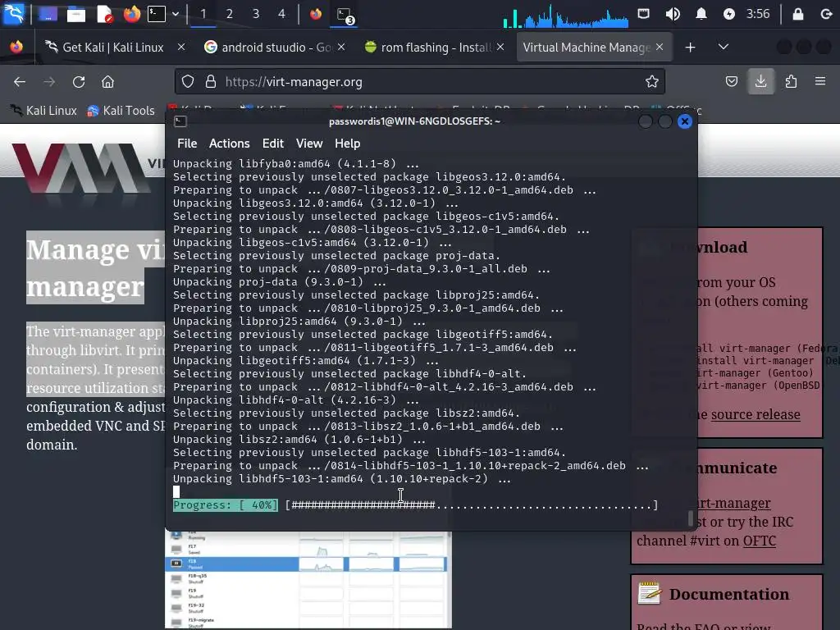Expand the list all tabs chevron

click(724, 47)
